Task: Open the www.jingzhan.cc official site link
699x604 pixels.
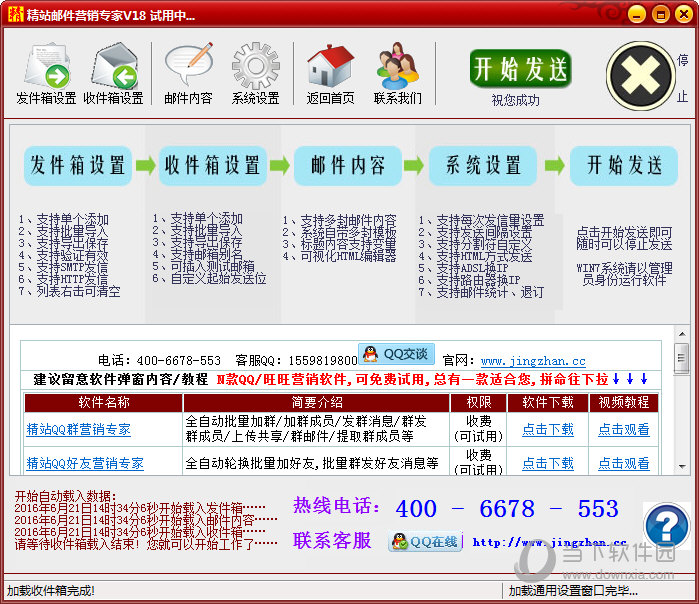Action: click(533, 361)
